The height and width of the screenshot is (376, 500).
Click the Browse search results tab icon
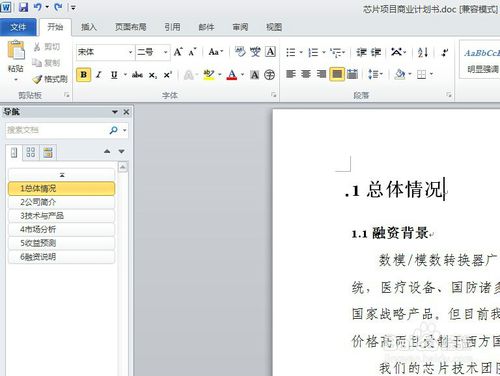[x=48, y=153]
